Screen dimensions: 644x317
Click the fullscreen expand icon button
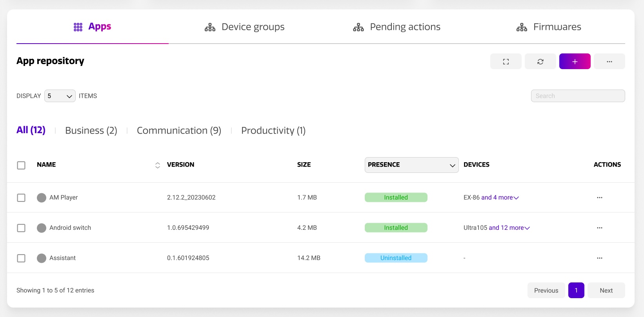(506, 62)
